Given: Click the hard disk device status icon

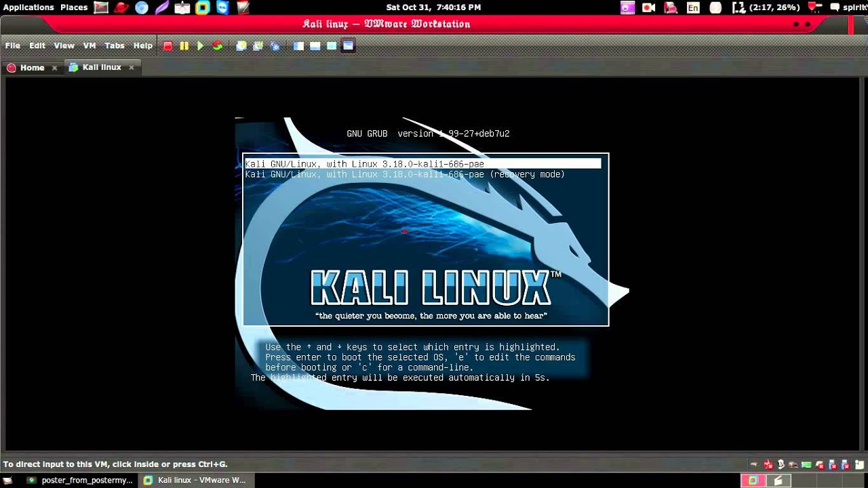Looking at the screenshot, I should coord(754,464).
